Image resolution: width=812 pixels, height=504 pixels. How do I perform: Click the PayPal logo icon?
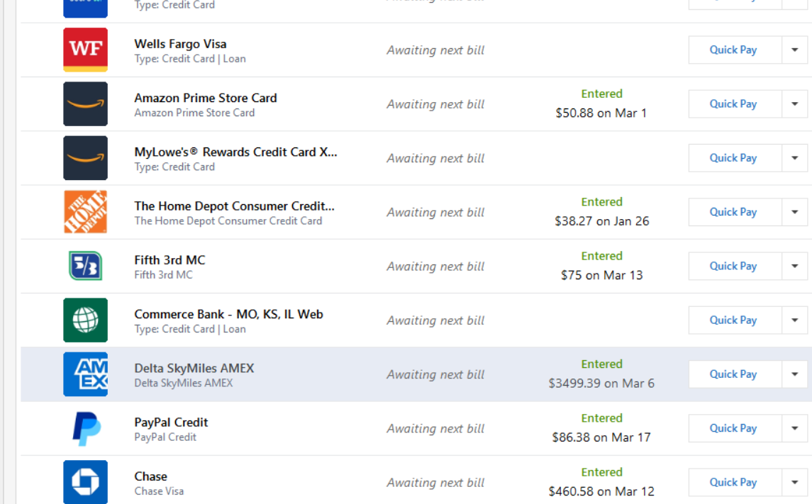click(x=85, y=428)
